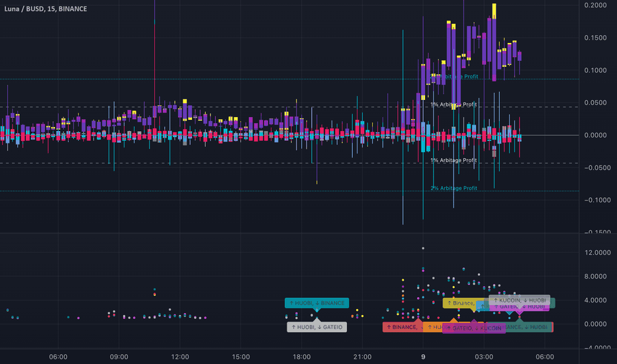Click the "Luna / BUSD, 15, BINANCE" chart title

(x=46, y=9)
